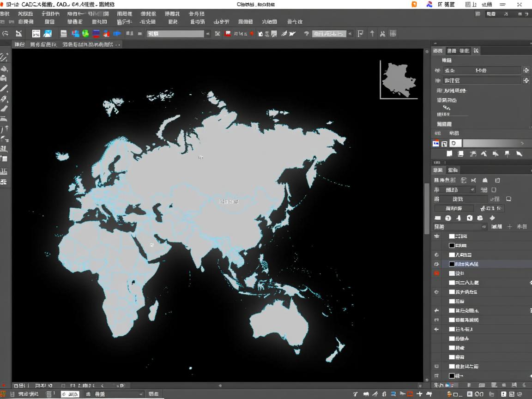Click the green globe icon in top toolbar

pos(85,34)
